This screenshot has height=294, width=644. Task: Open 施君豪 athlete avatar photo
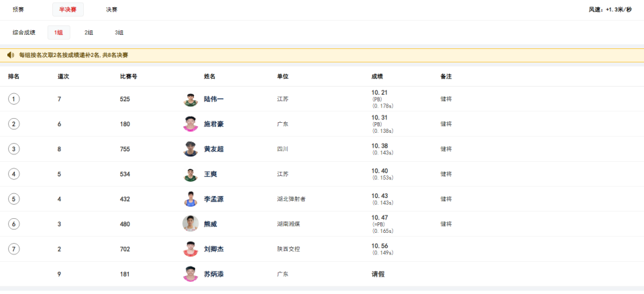[190, 124]
